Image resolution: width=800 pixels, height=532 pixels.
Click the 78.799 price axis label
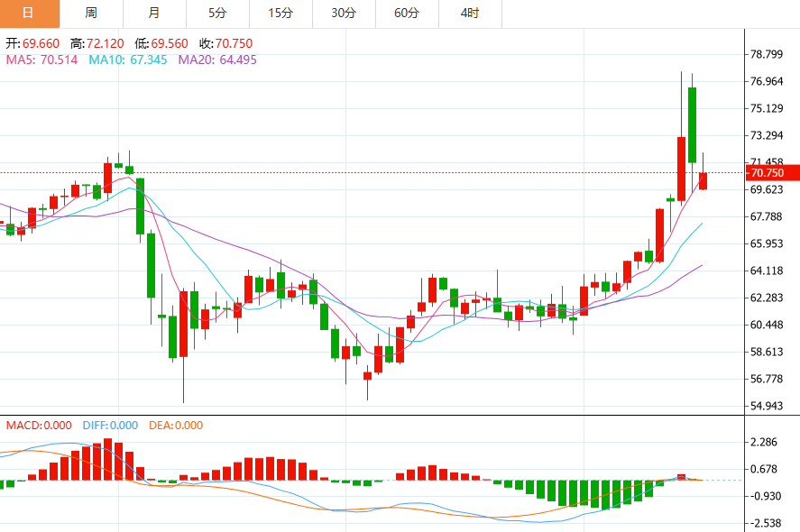(x=766, y=55)
